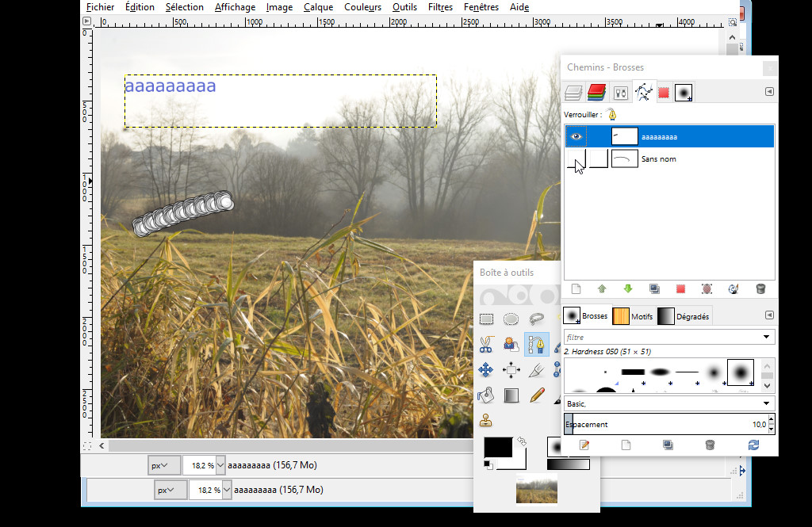
Task: Select the Scissors Select tool
Action: [486, 344]
